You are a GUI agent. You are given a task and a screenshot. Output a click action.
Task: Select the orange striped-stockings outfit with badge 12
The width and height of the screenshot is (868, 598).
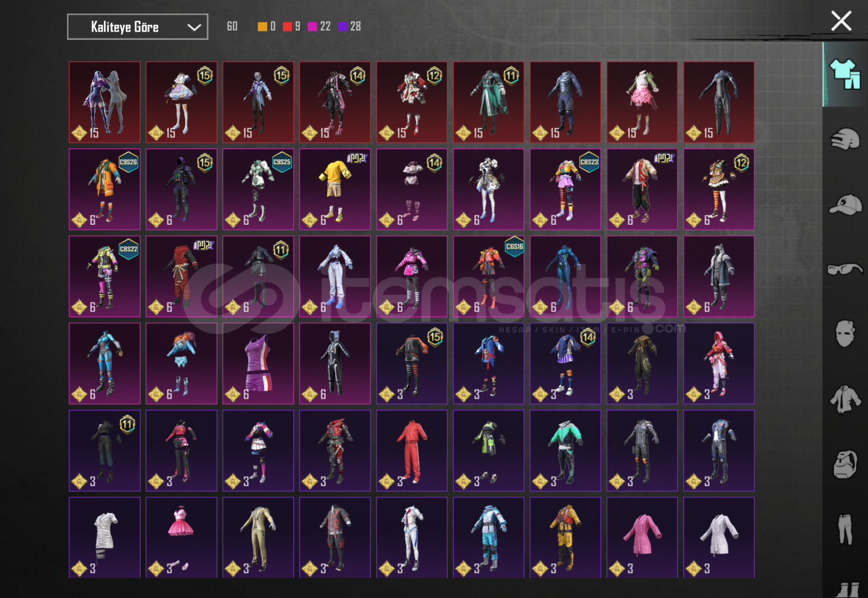(719, 189)
